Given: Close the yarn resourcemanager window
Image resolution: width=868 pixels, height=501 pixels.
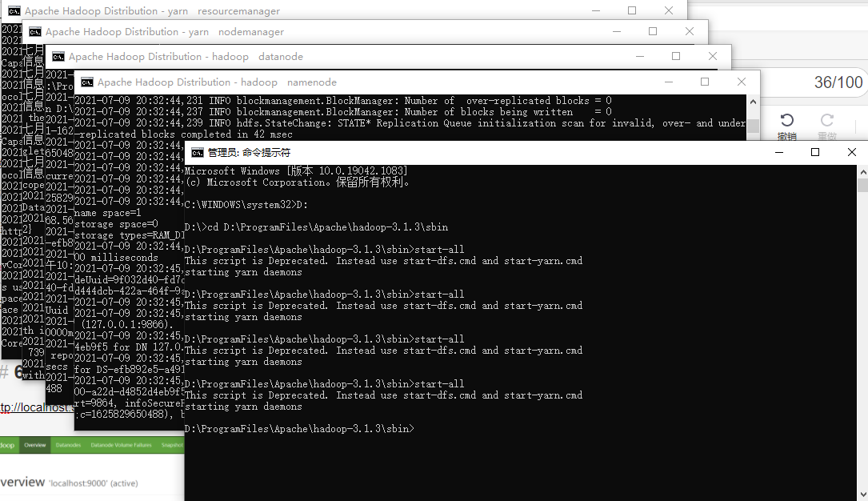Looking at the screenshot, I should [669, 10].
